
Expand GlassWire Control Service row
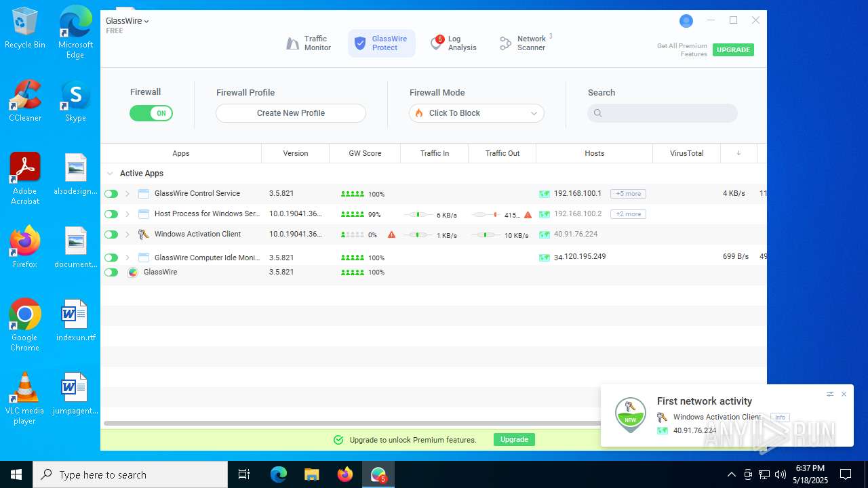(x=127, y=194)
